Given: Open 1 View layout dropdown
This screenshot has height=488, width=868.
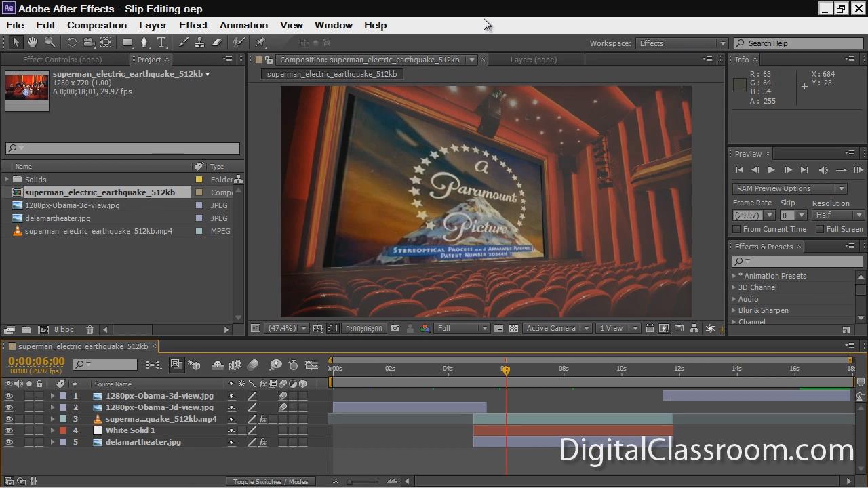Looking at the screenshot, I should (618, 329).
